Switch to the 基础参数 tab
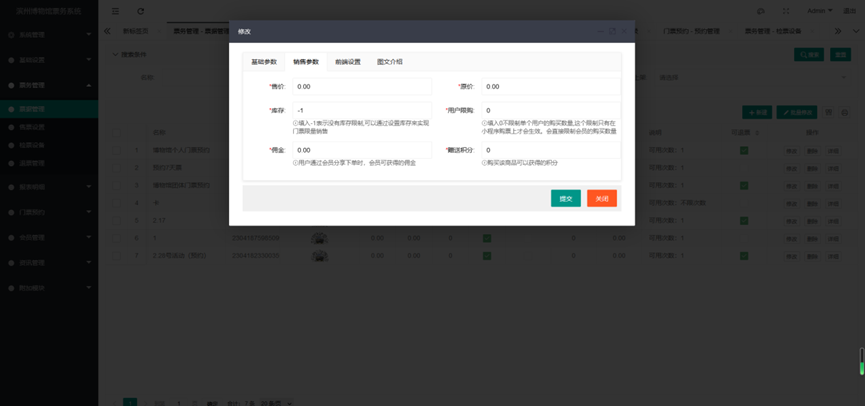The width and height of the screenshot is (865, 406). tap(264, 62)
